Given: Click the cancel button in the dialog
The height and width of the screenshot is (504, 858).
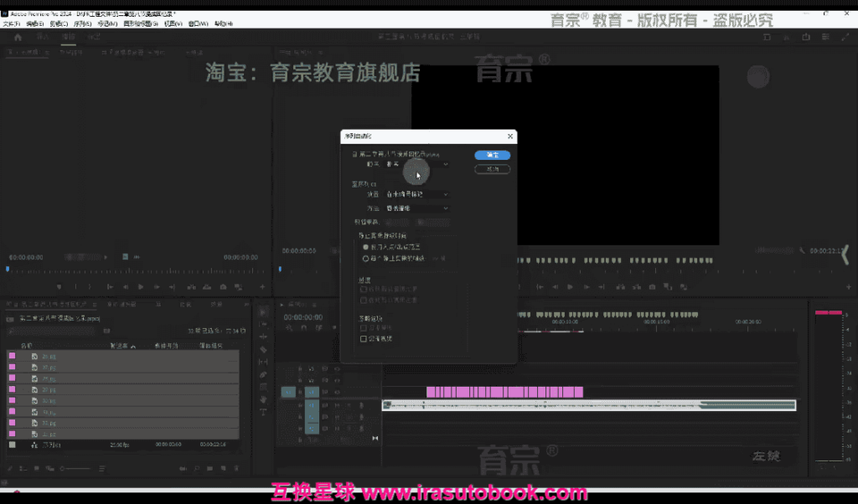Looking at the screenshot, I should [492, 169].
